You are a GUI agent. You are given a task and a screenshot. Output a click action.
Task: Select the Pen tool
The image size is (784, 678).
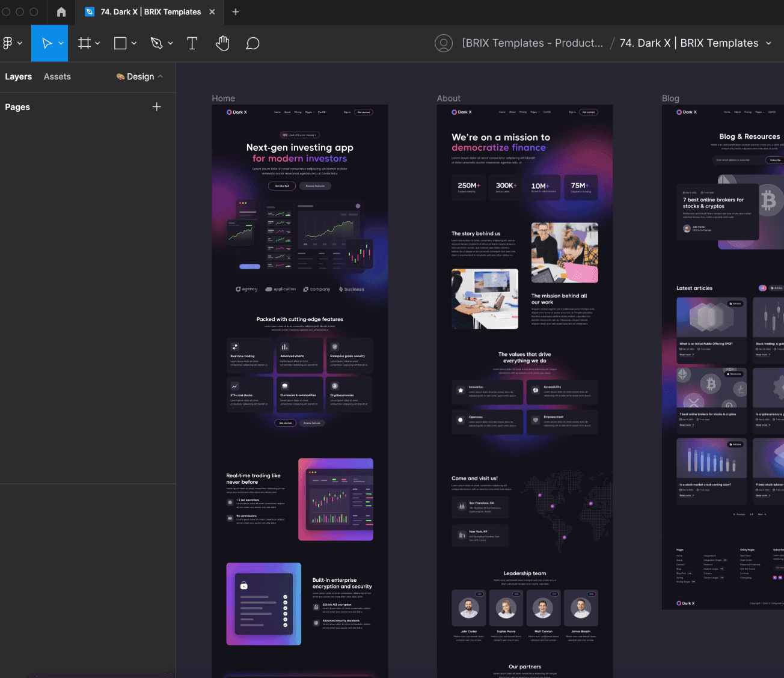pyautogui.click(x=158, y=43)
